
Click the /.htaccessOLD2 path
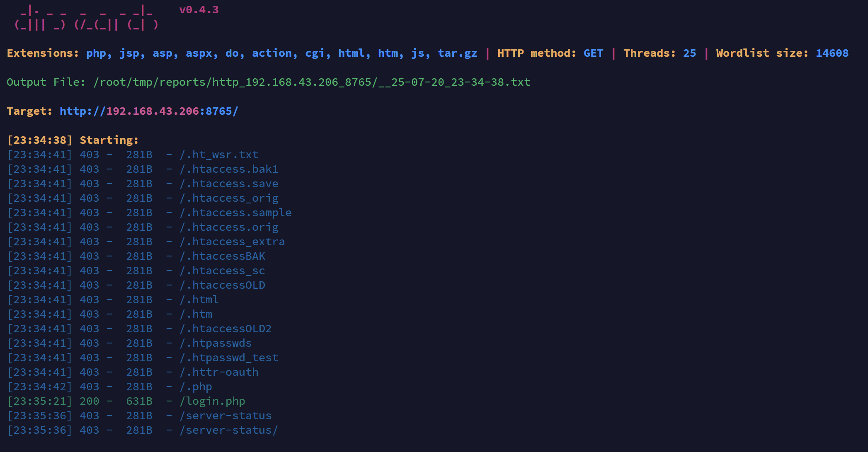tap(225, 329)
